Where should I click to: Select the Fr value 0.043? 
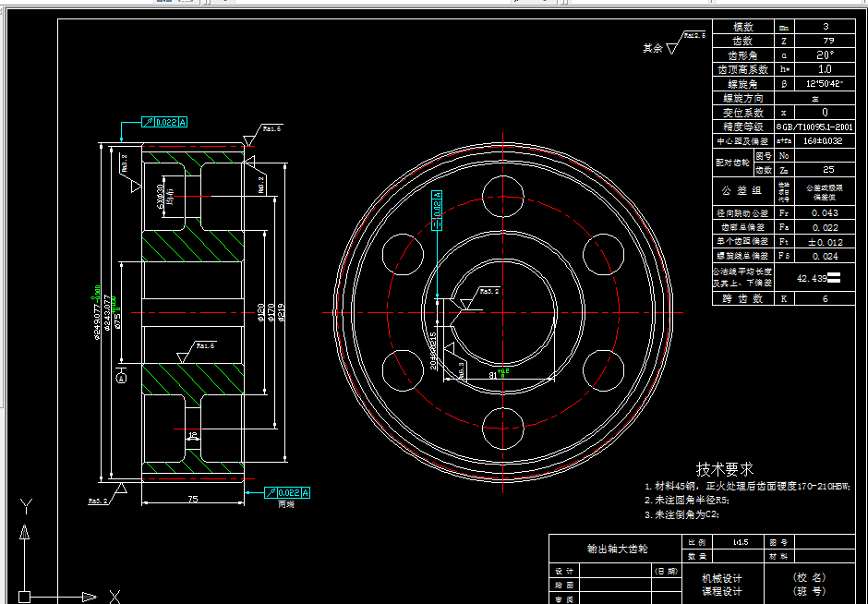pyautogui.click(x=825, y=212)
